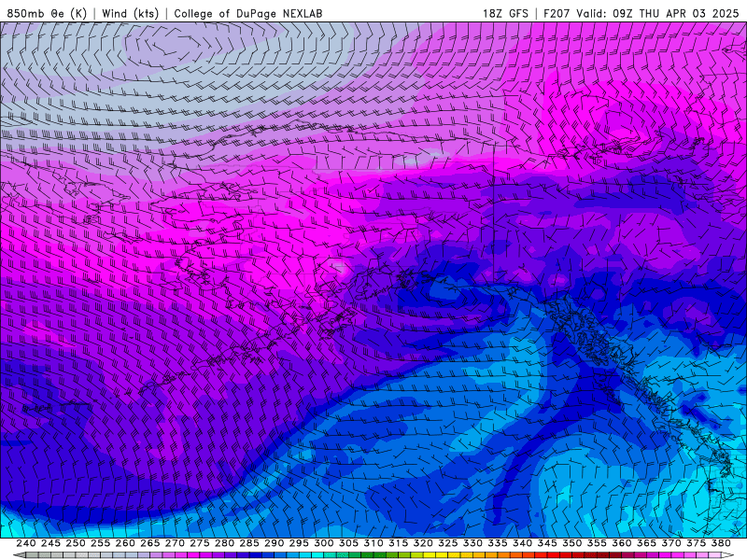Select the 360 value on color scale
Screen dimensions: 747x560
pyautogui.click(x=621, y=543)
